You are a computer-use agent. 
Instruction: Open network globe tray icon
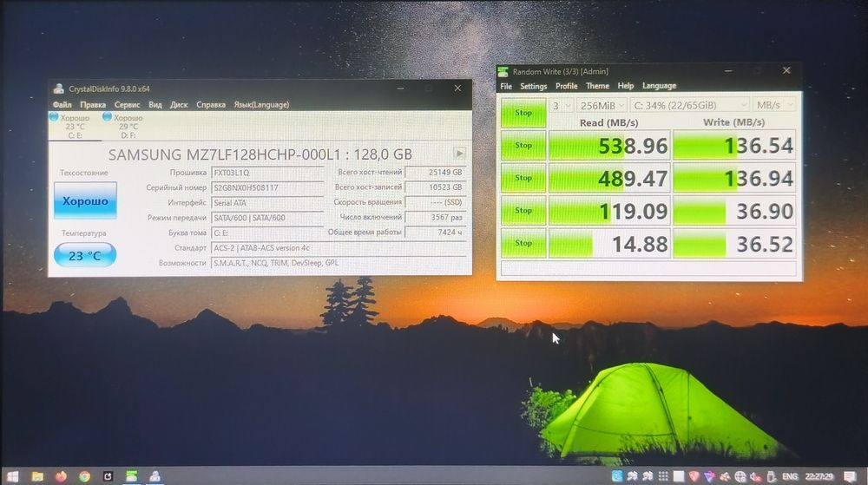click(740, 476)
